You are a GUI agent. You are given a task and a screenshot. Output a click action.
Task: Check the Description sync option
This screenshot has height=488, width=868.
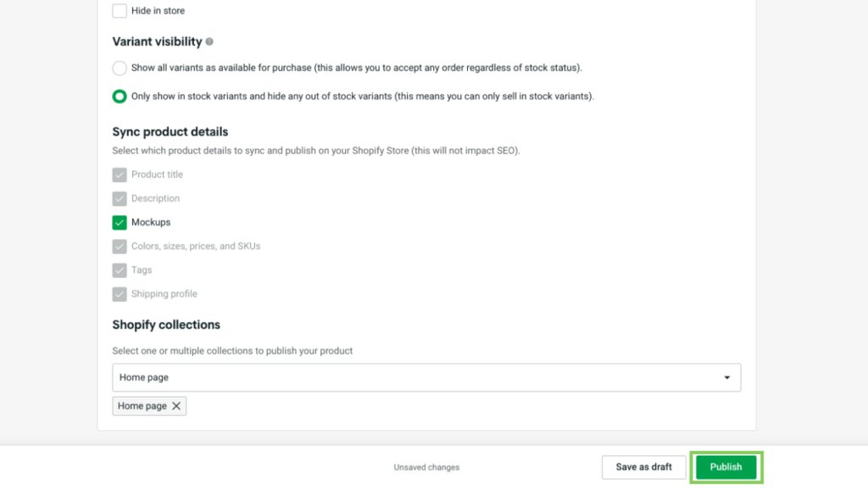click(x=120, y=198)
